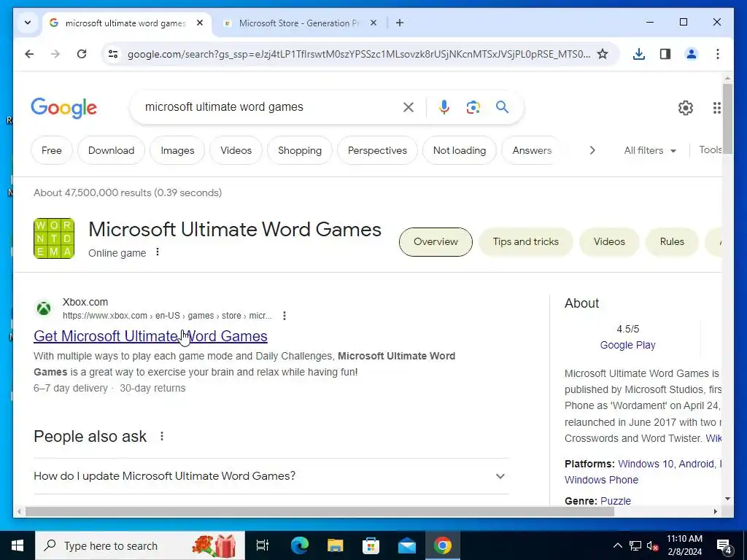The image size is (747, 560).
Task: Select the knowledge panel Videos chip
Action: pos(609,242)
